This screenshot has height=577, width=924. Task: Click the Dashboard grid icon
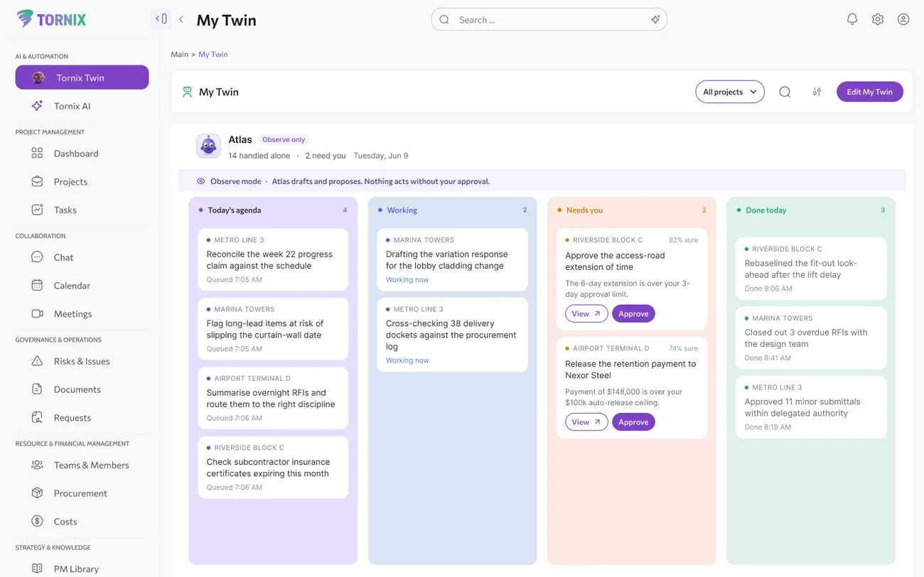pos(37,153)
